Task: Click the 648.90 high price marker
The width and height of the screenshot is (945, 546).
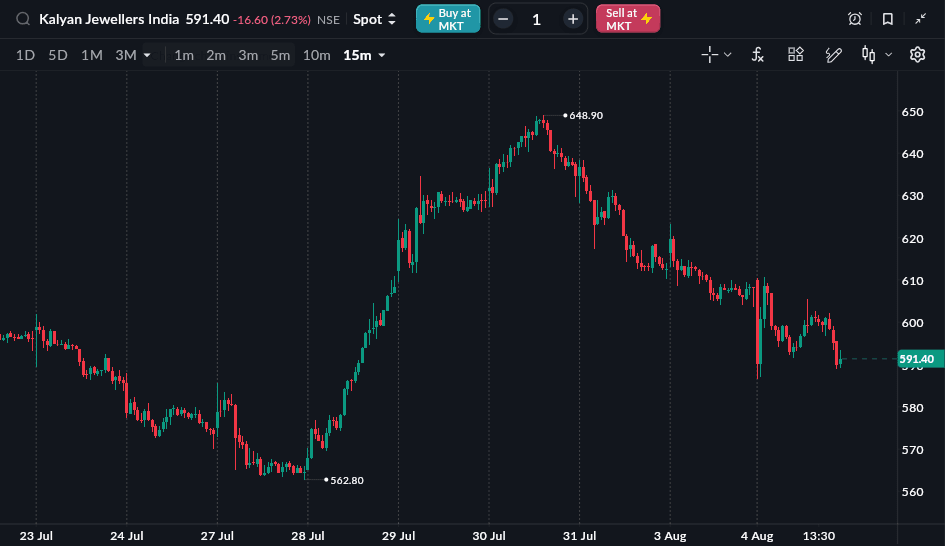Action: click(x=586, y=116)
